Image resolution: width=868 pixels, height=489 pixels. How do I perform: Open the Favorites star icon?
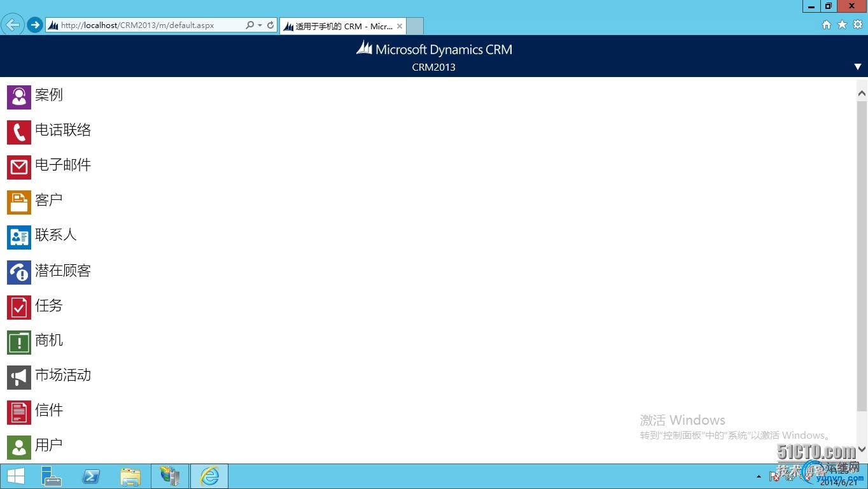coord(842,25)
